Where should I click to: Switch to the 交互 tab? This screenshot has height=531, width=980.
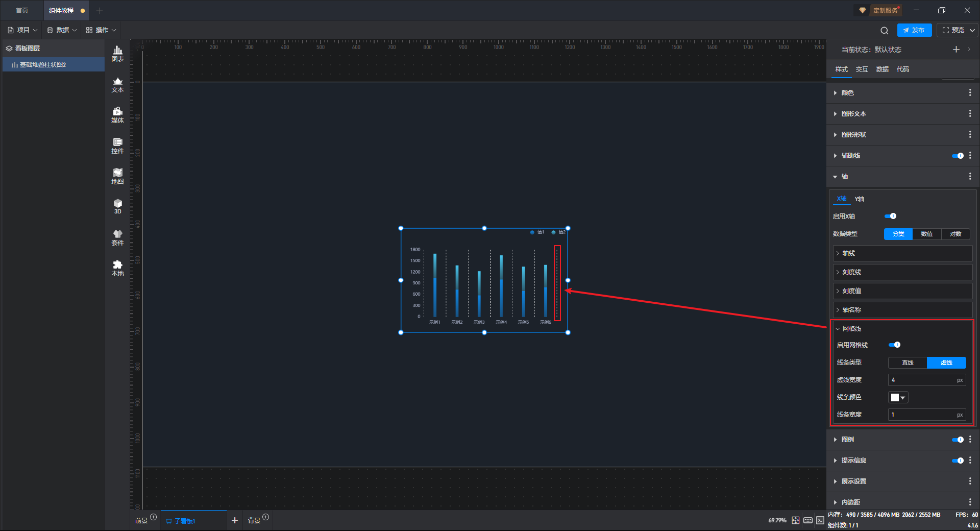(x=862, y=69)
